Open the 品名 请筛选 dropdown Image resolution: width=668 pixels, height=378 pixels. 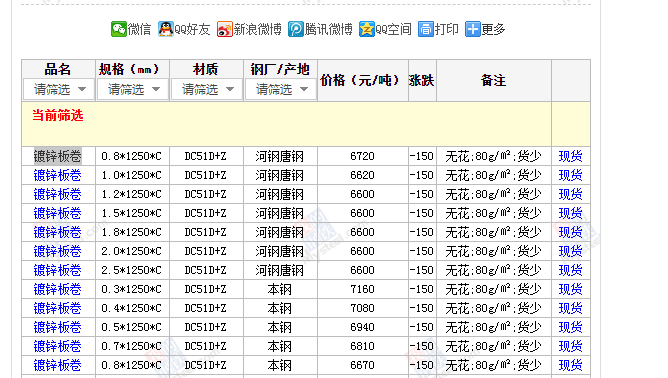59,89
